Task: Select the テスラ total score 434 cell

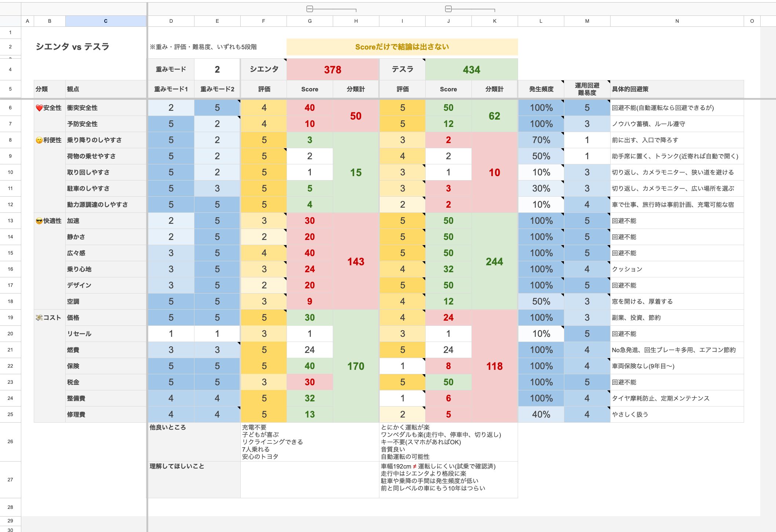Action: [x=471, y=69]
